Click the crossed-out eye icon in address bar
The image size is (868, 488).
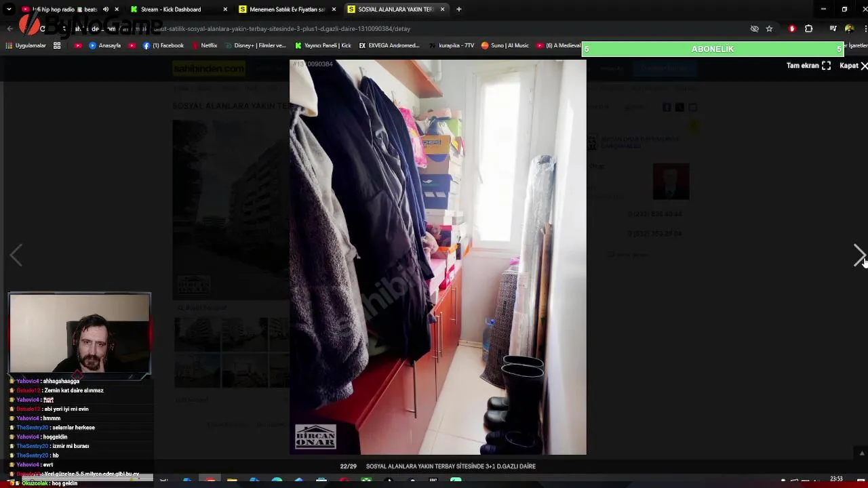tap(754, 28)
